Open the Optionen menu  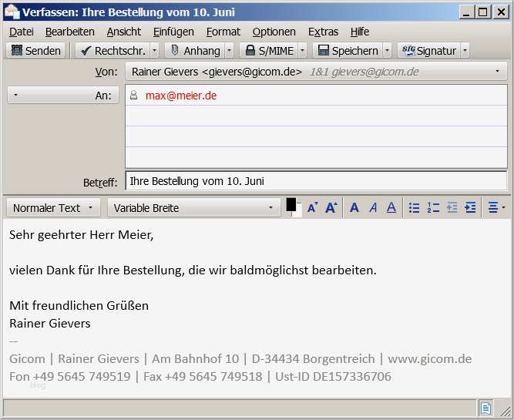pyautogui.click(x=274, y=32)
